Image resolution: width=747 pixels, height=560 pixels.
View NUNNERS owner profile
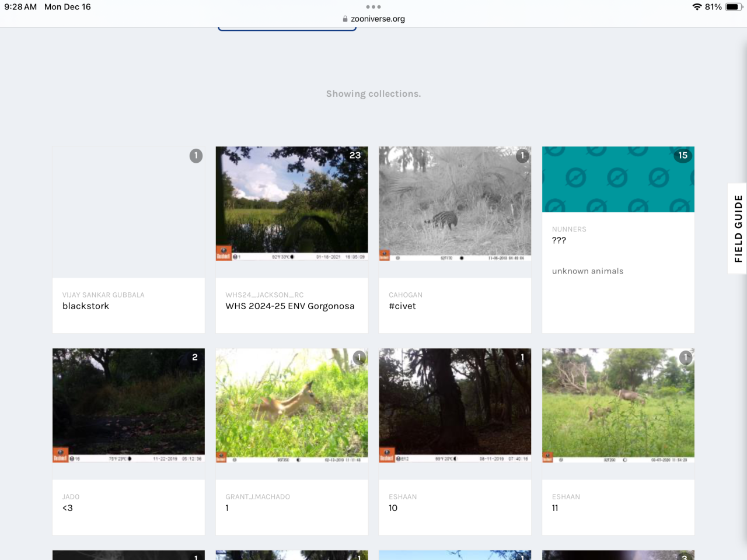(569, 229)
